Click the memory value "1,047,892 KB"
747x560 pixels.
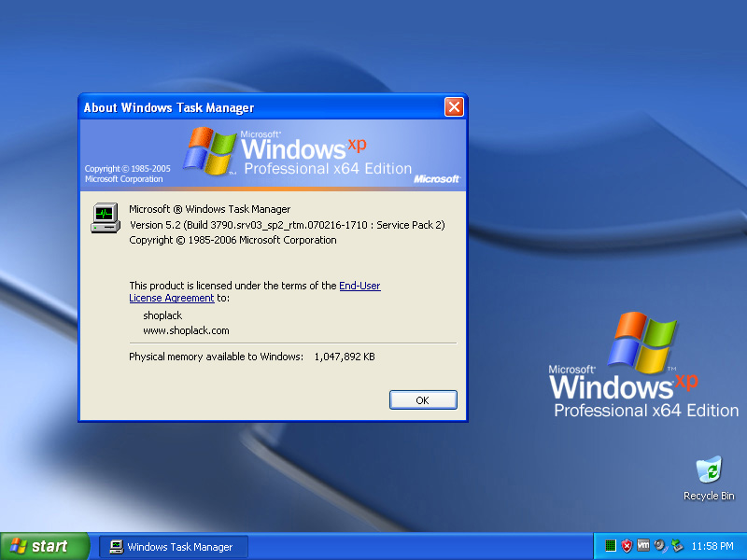(x=345, y=357)
